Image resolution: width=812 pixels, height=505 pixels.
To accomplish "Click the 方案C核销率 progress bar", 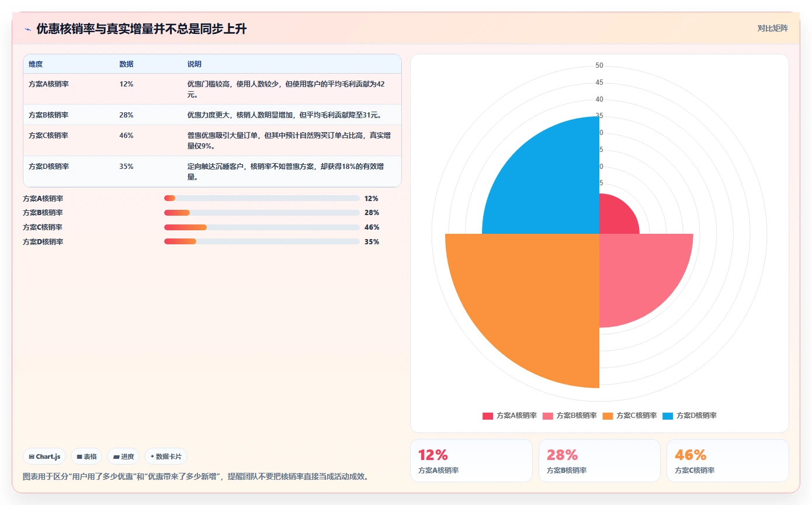I will (262, 227).
